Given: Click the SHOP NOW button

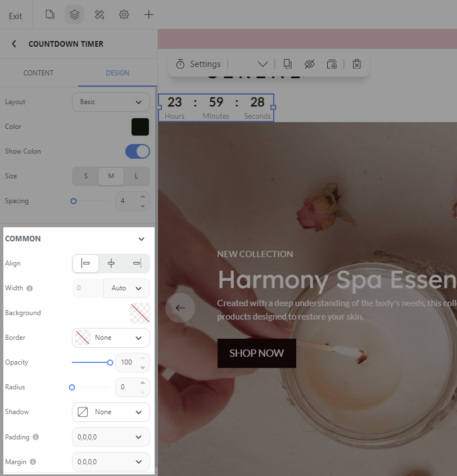Looking at the screenshot, I should coord(256,353).
